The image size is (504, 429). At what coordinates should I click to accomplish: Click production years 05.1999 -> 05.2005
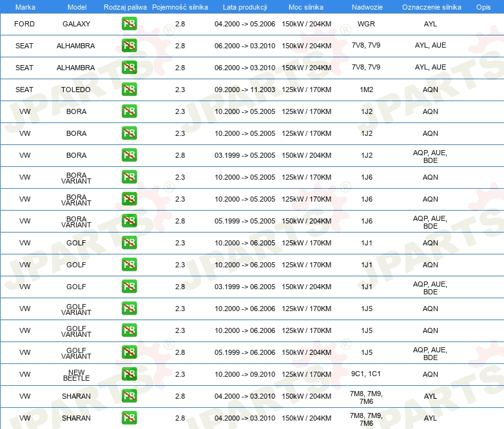(x=245, y=221)
